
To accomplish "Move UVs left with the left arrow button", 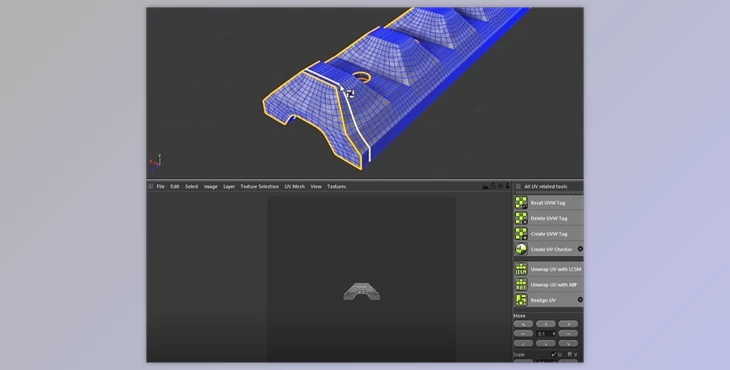I will [x=523, y=333].
